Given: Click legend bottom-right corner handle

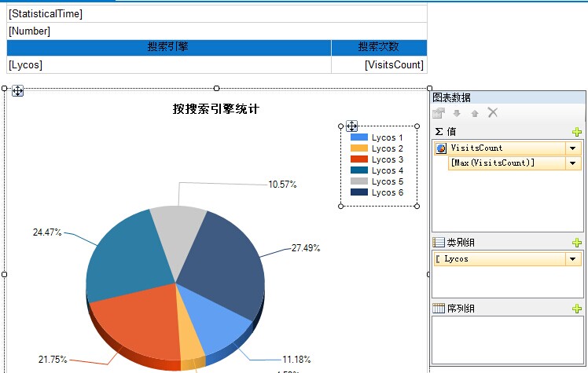Looking at the screenshot, I should [x=417, y=206].
